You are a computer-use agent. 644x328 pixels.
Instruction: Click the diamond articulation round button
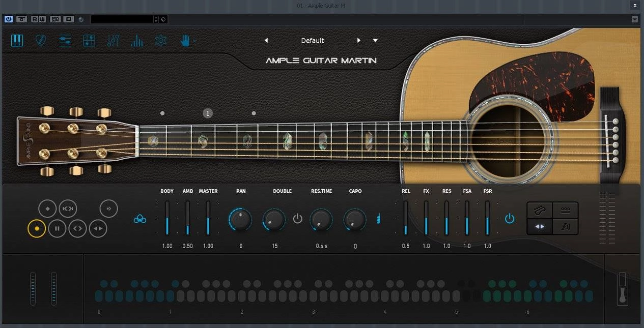(x=47, y=208)
